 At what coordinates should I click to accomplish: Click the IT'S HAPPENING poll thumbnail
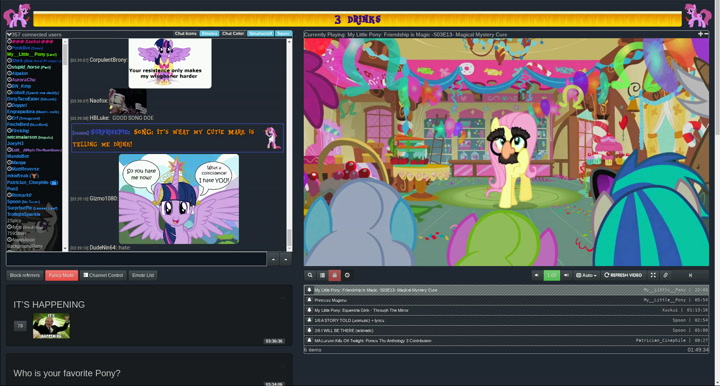(x=51, y=326)
